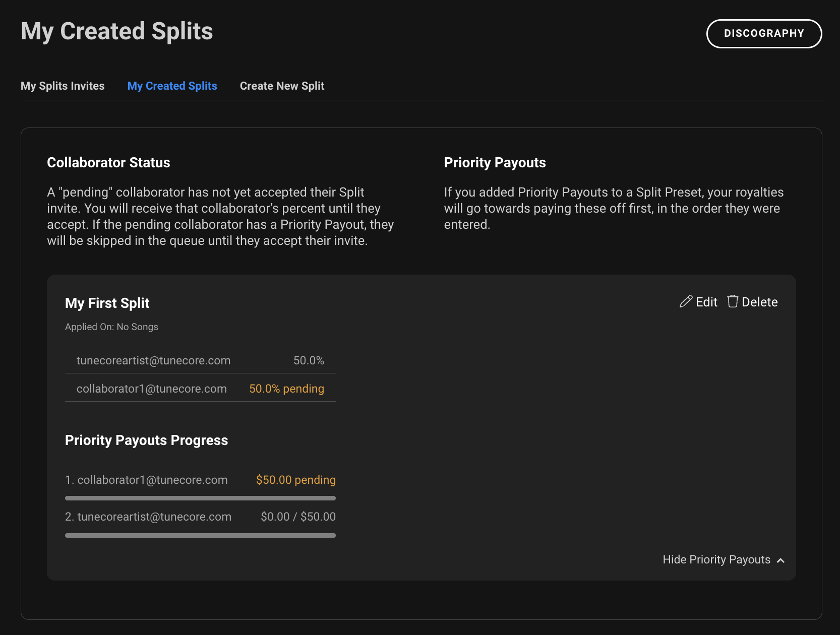840x635 pixels.
Task: Click the pencil Edit icon
Action: click(x=686, y=301)
